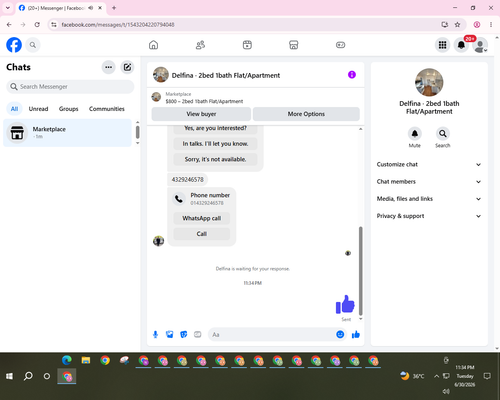
Task: Mute the conversation with bell icon
Action: click(415, 134)
